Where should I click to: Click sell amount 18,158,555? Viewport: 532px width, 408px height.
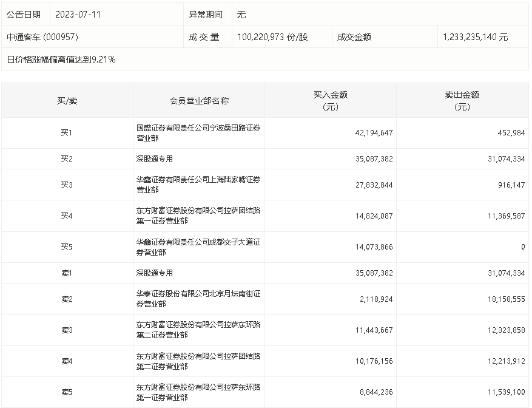(x=506, y=299)
